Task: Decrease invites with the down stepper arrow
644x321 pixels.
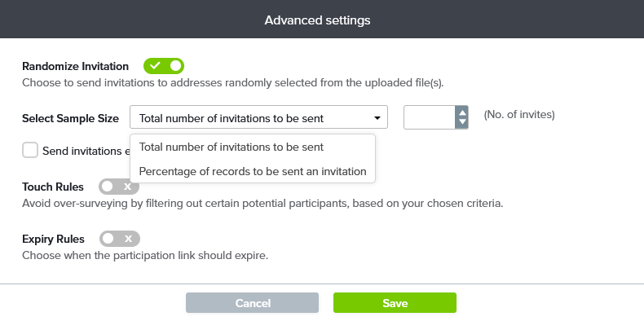Action: tap(462, 122)
